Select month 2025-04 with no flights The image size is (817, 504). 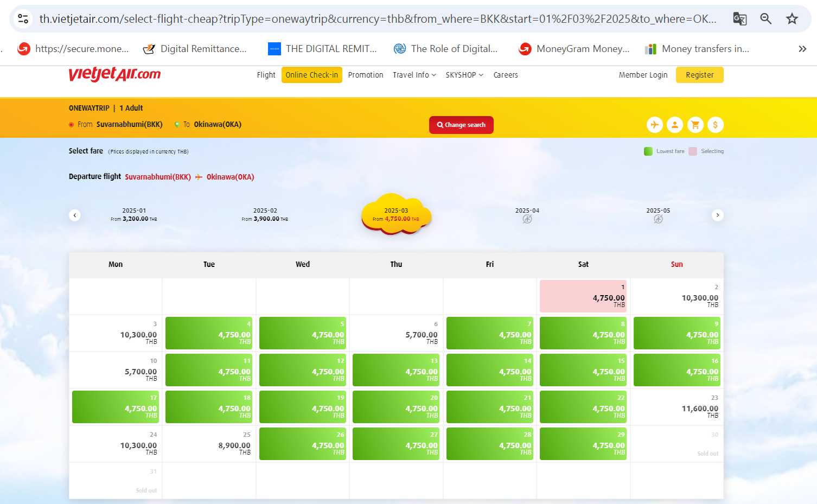pos(527,215)
